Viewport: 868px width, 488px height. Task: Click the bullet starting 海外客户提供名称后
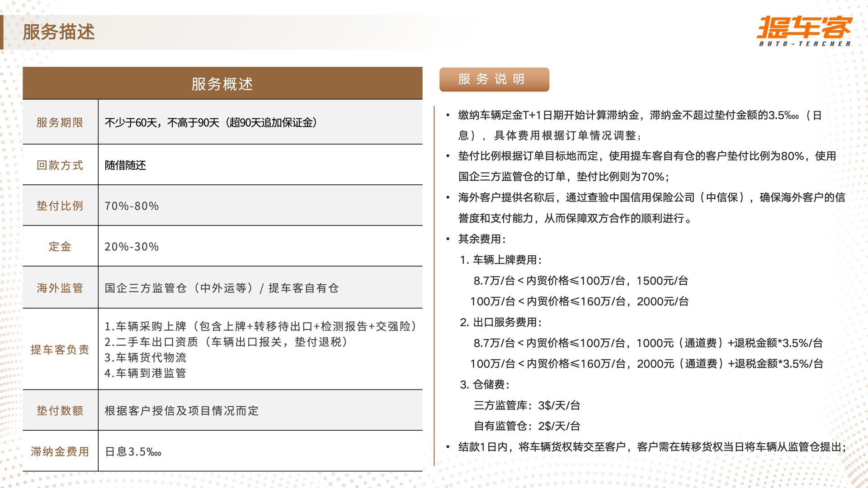[x=651, y=197]
